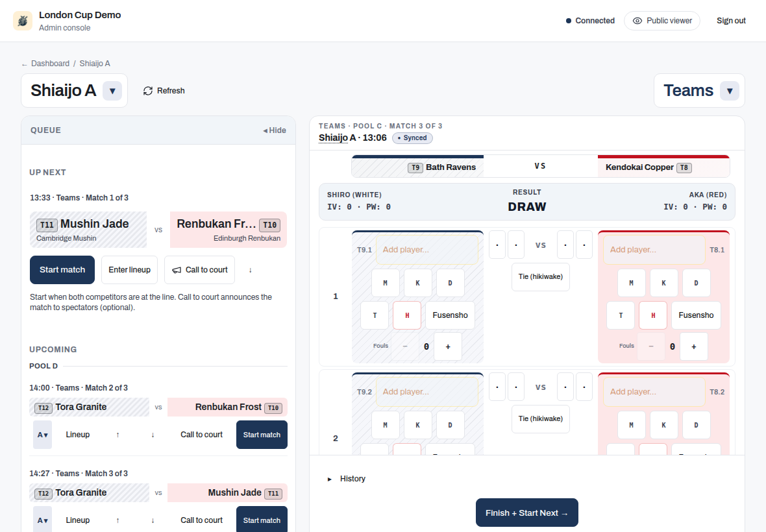Open the Shiaijo A court dropdown arrow

pos(112,91)
